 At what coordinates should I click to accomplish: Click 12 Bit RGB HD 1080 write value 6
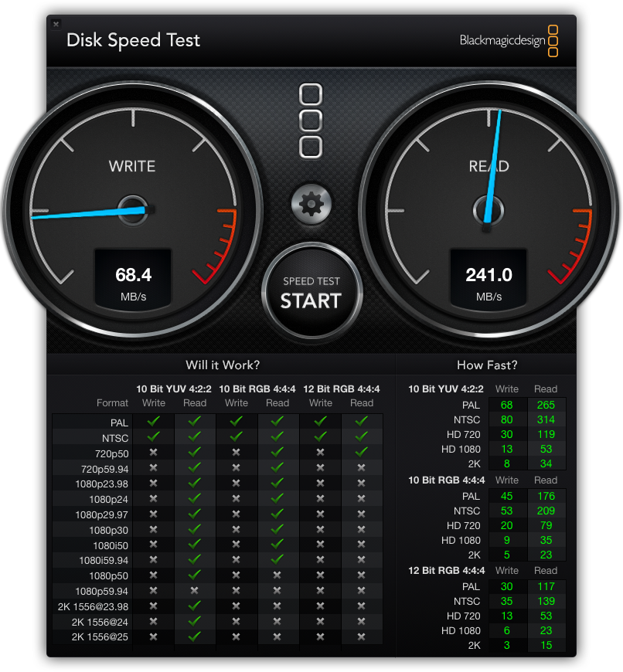(507, 630)
